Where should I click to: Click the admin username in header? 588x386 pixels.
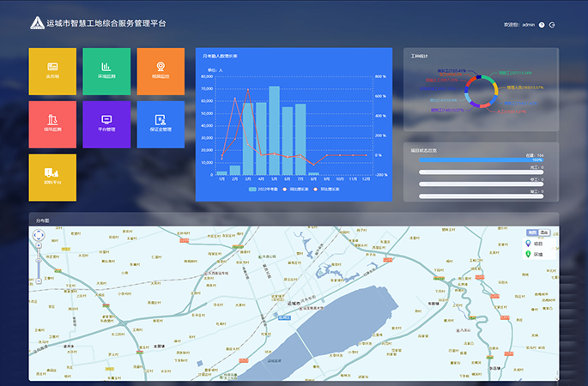[529, 25]
